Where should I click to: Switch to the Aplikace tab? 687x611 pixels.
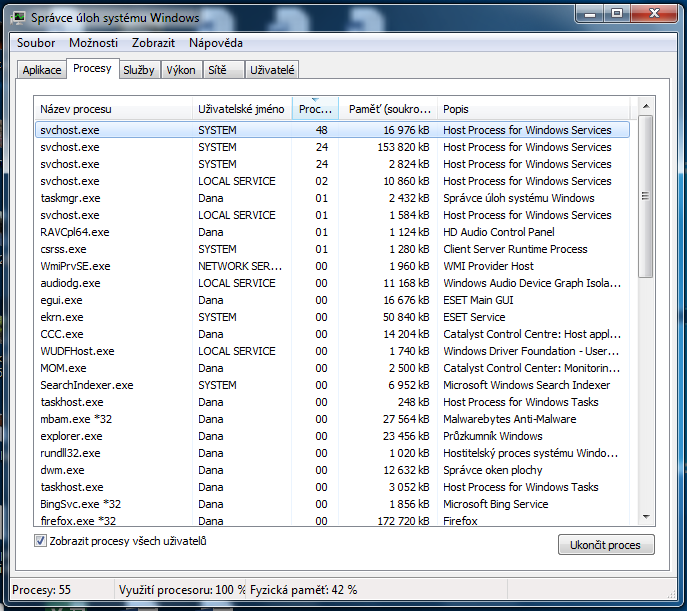42,70
